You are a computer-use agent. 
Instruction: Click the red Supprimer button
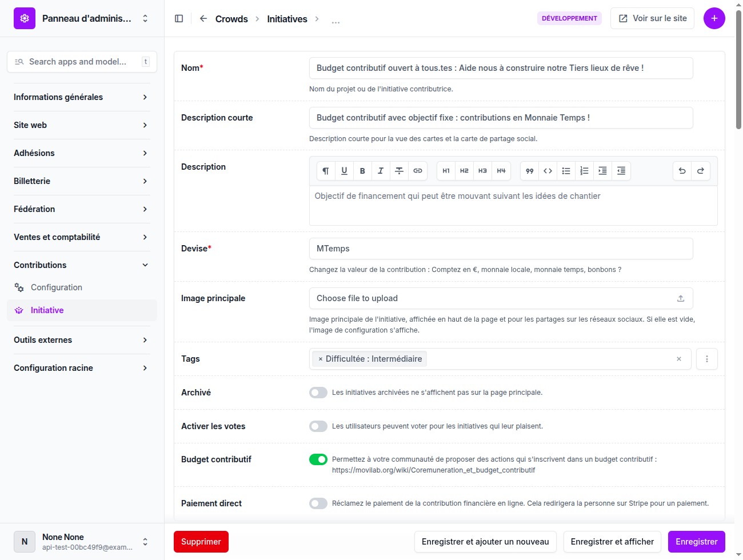coord(201,542)
